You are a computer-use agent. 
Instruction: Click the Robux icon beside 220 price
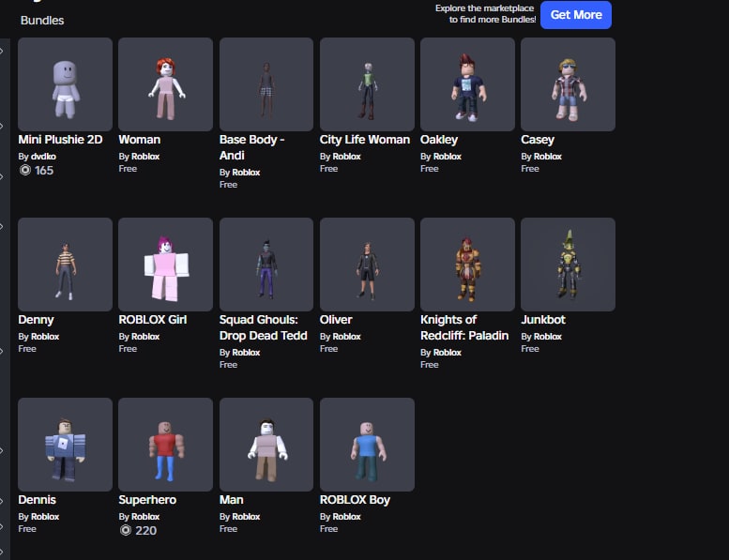coord(126,530)
